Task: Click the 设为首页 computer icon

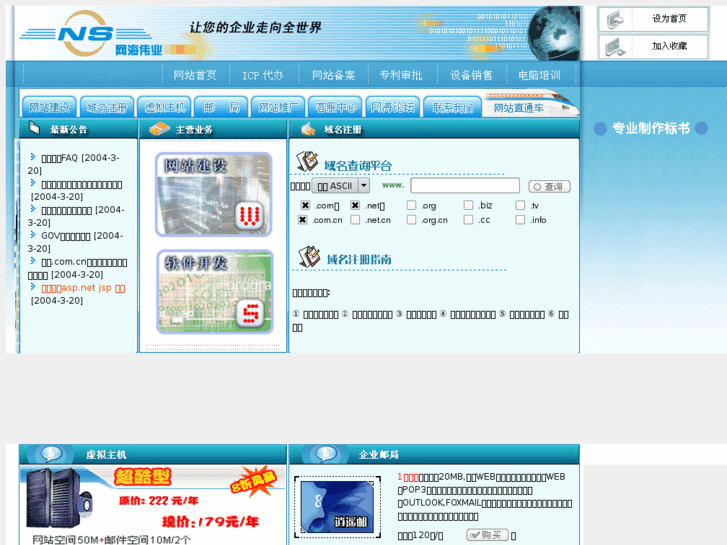Action: (615, 19)
